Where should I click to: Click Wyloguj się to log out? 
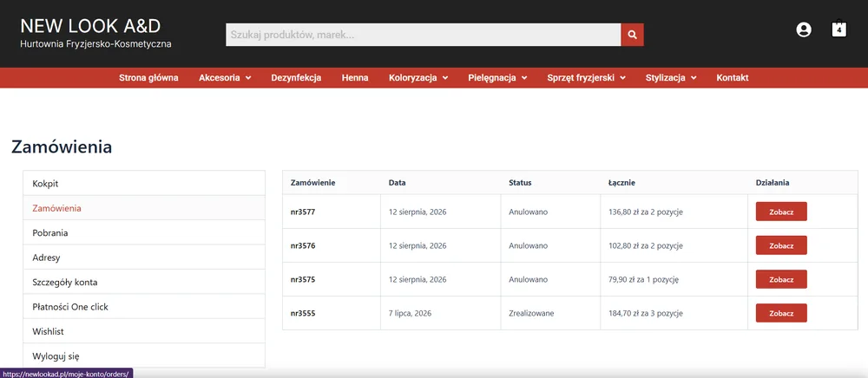coord(144,356)
